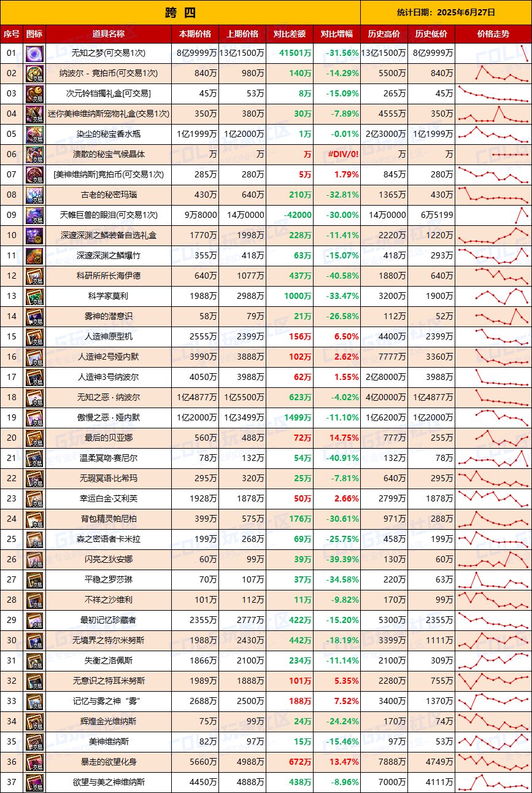Image resolution: width=532 pixels, height=793 pixels.
Task: Click the price trend chart for 平稳之罗莎琳
Action: [493, 580]
